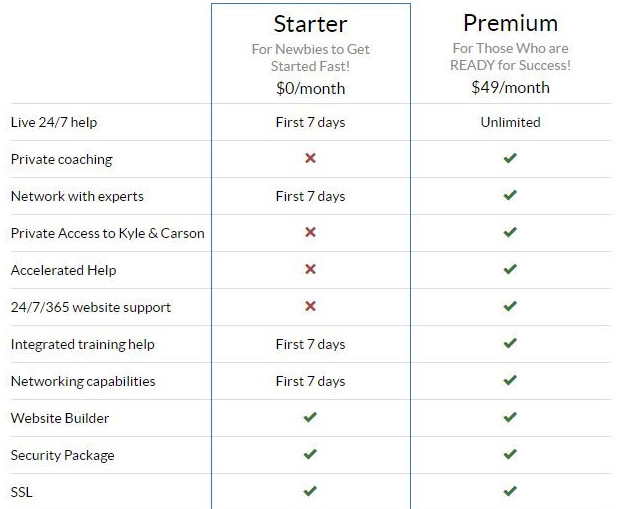
Task: Click green check for Premium Accelerated Help
Action: tap(510, 270)
